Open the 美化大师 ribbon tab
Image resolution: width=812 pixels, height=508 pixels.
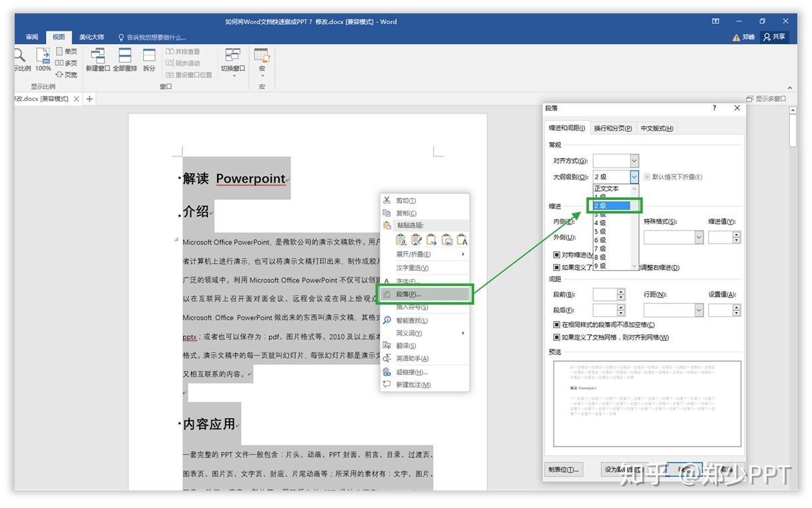pos(91,37)
